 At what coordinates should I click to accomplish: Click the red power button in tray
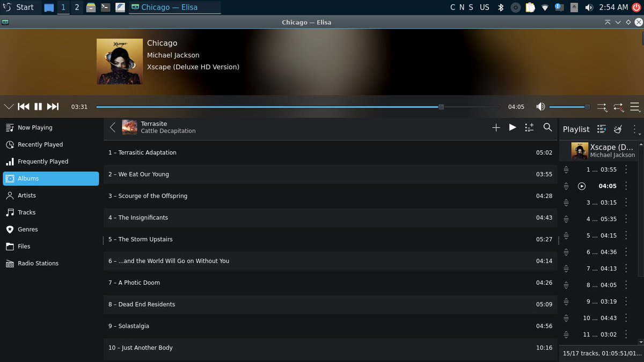(636, 8)
